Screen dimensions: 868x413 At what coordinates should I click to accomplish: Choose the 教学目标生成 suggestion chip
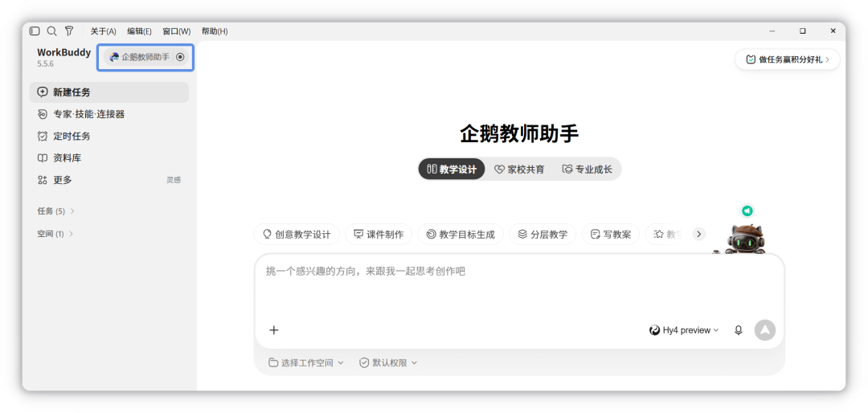(461, 234)
